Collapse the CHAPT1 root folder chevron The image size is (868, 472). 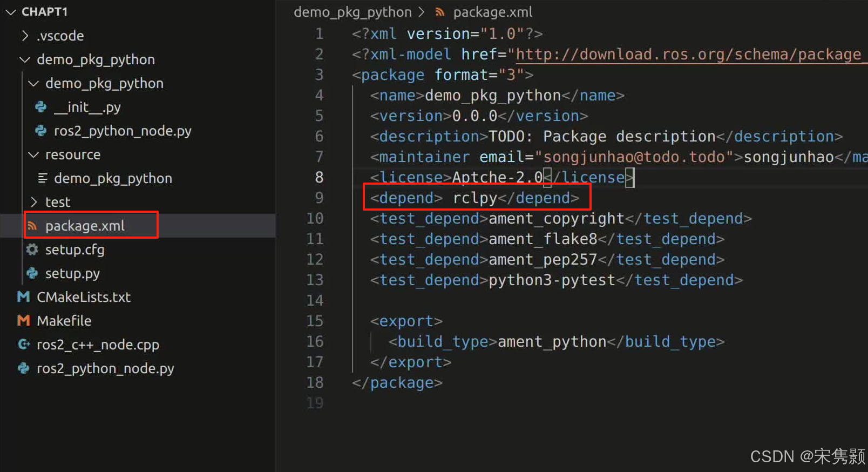(x=11, y=12)
